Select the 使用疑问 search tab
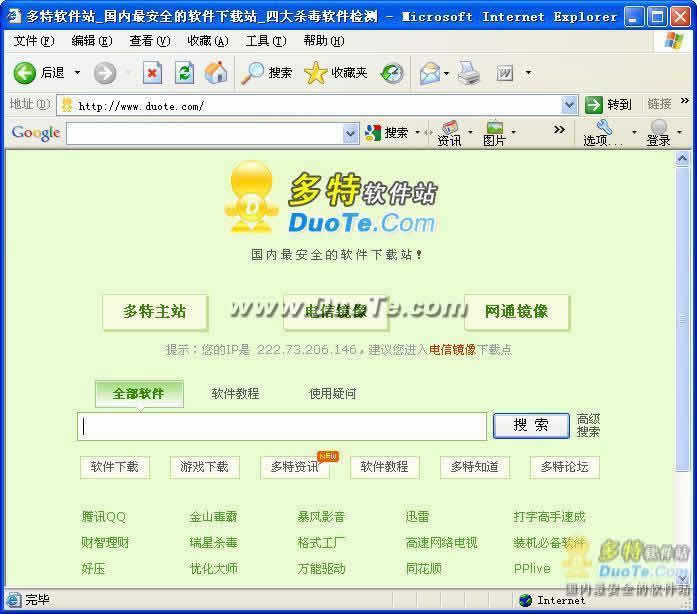The height and width of the screenshot is (614, 697). [x=332, y=393]
